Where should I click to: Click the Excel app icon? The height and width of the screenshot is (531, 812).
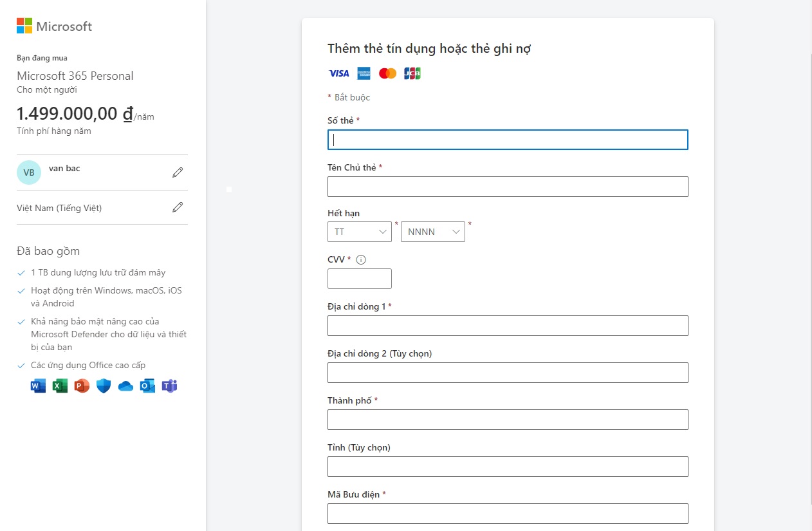[x=60, y=386]
